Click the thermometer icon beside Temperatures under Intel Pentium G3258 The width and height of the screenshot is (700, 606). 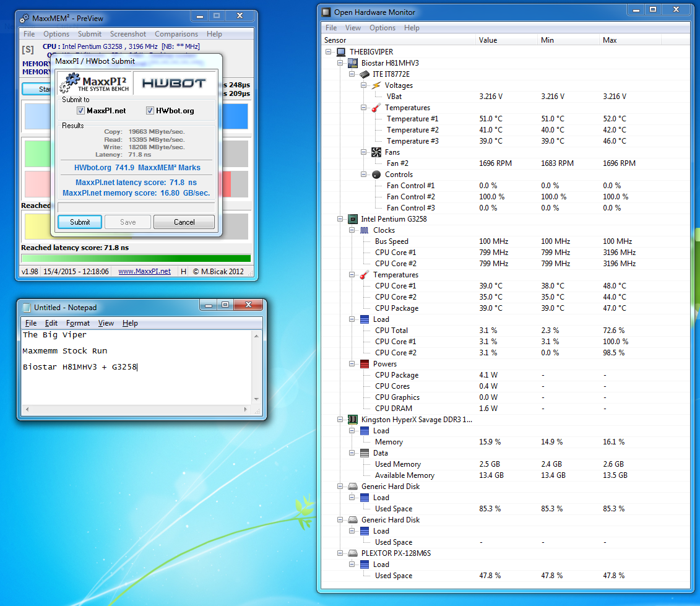click(365, 275)
